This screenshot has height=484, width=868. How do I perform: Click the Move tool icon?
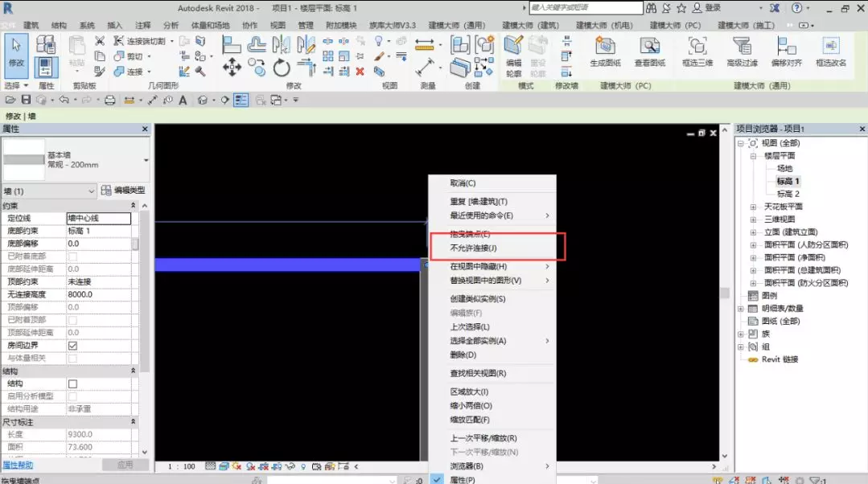(232, 68)
